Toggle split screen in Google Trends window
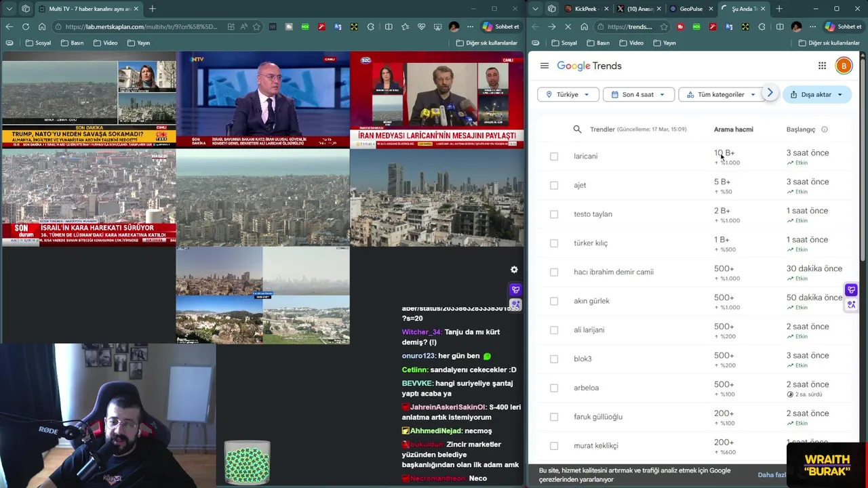Image resolution: width=868 pixels, height=488 pixels. click(x=780, y=27)
